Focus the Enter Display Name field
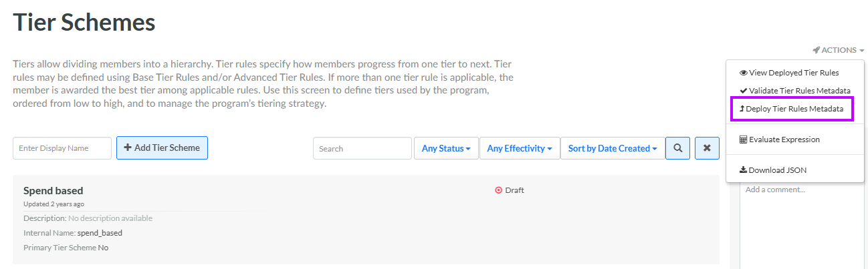The width and height of the screenshot is (868, 269). point(62,148)
